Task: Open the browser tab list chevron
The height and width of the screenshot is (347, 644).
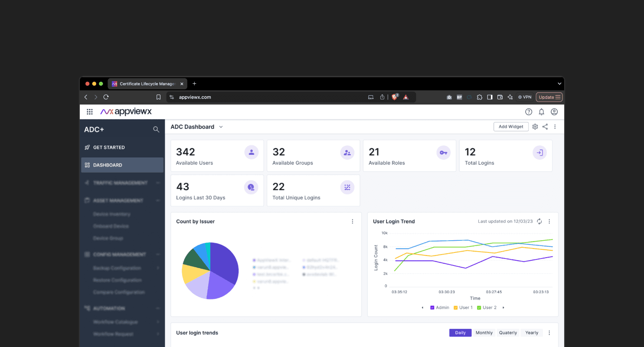Action: click(x=559, y=84)
